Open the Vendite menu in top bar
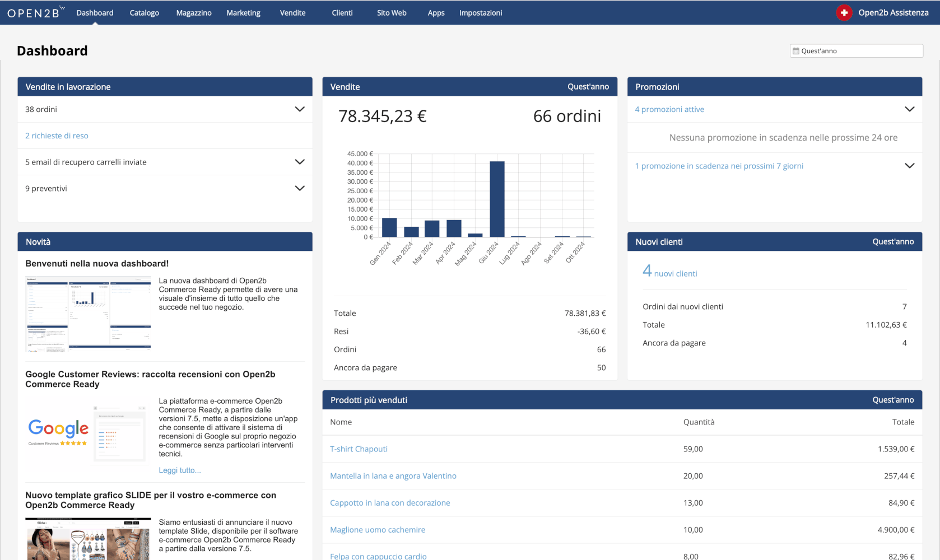Viewport: 940px width, 560px height. pos(293,13)
